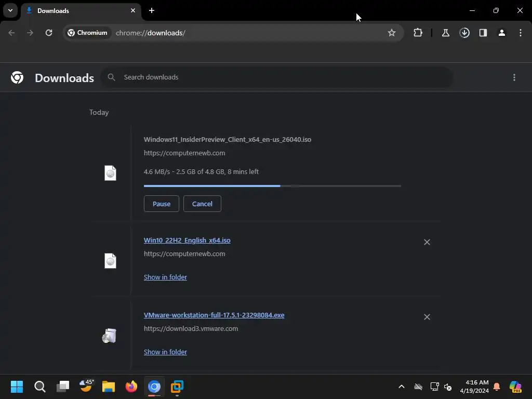
Task: Click the Windows11 ISO download progress bar
Action: 272,186
